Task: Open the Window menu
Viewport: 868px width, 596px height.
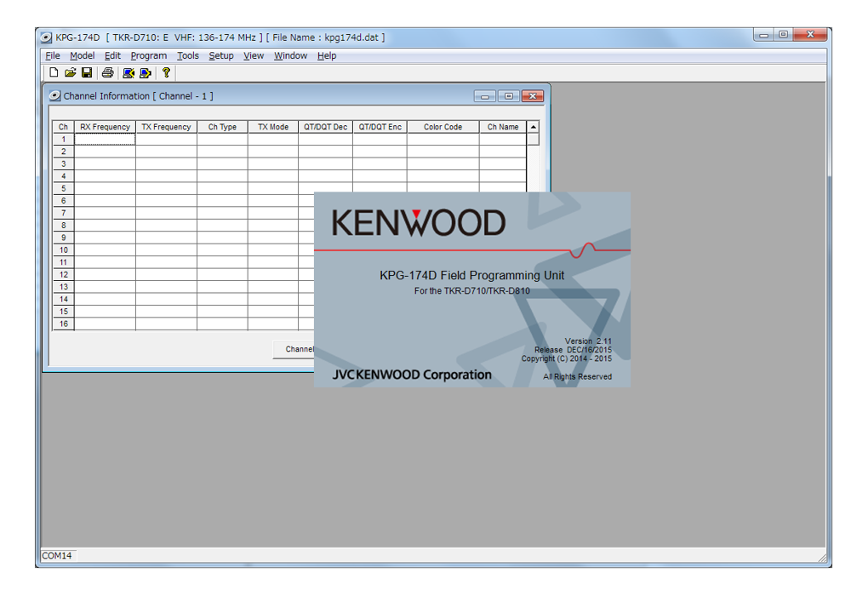Action: pos(289,55)
